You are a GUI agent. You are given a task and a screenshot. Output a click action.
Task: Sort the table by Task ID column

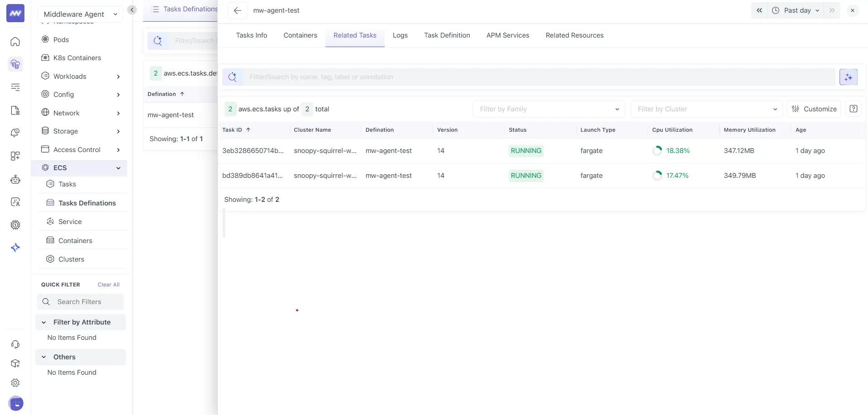pos(236,129)
